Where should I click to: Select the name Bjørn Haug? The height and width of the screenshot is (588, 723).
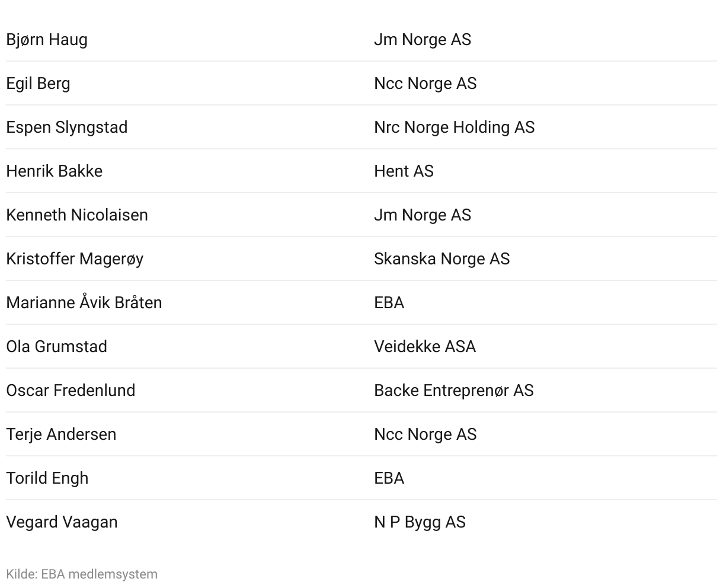(x=47, y=40)
